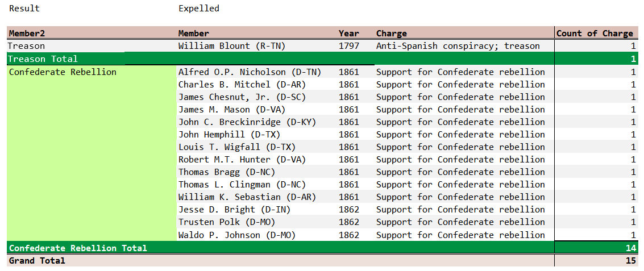Click the Alfred O.P. Nicholson (D-TN) cell
This screenshot has width=644, height=271.
tap(250, 72)
